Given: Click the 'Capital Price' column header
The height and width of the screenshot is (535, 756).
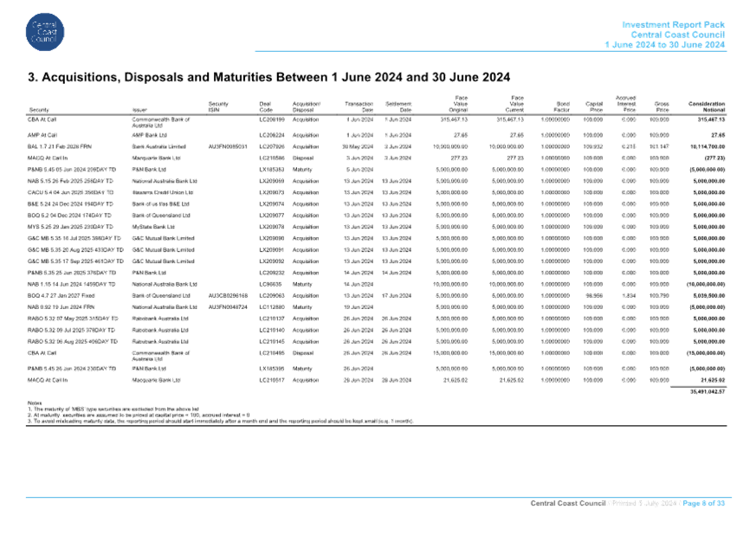Looking at the screenshot, I should click(x=594, y=107).
